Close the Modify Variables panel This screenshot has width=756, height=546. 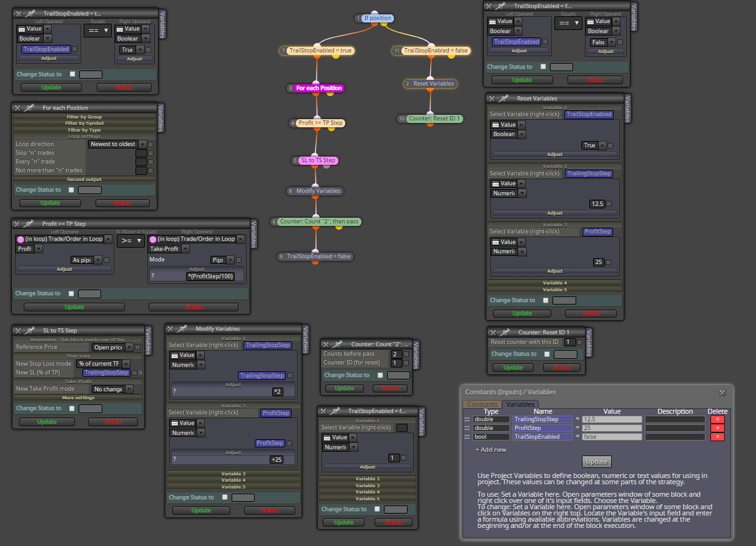pyautogui.click(x=171, y=329)
